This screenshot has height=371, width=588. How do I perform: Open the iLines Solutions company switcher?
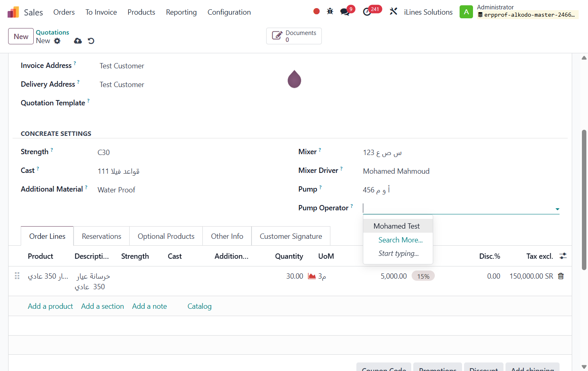click(428, 12)
